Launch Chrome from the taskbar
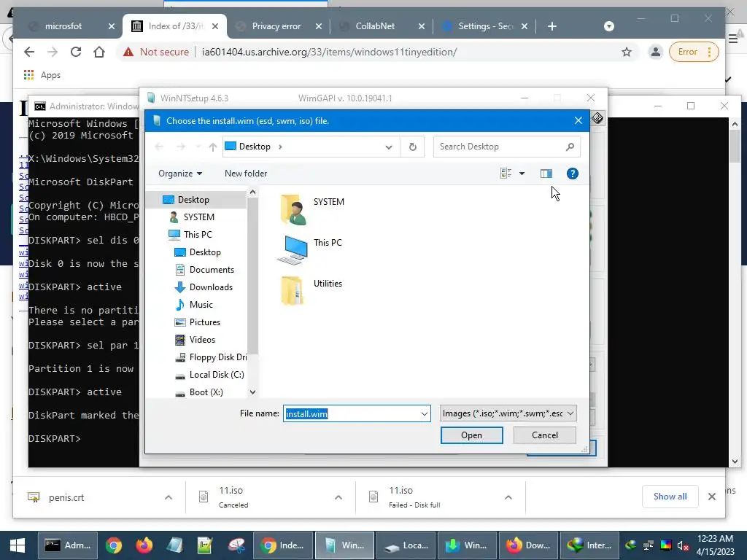The width and height of the screenshot is (747, 560). [114, 545]
